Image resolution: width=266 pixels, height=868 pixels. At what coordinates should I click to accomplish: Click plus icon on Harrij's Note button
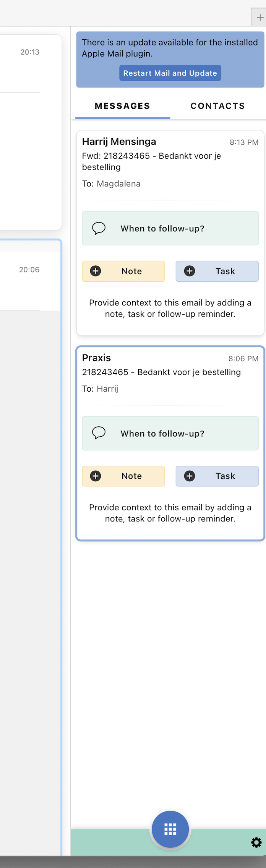pos(96,271)
